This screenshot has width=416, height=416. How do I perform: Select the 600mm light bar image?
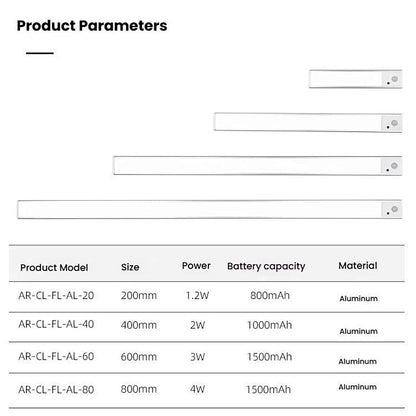coord(258,165)
